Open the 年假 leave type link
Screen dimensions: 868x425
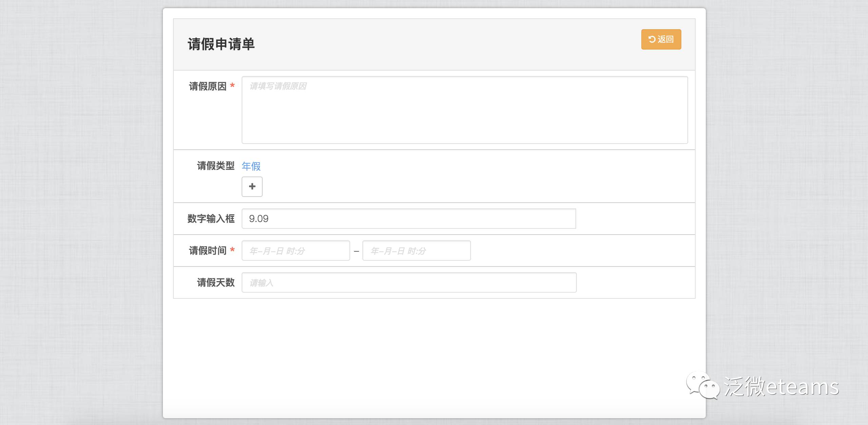point(251,166)
